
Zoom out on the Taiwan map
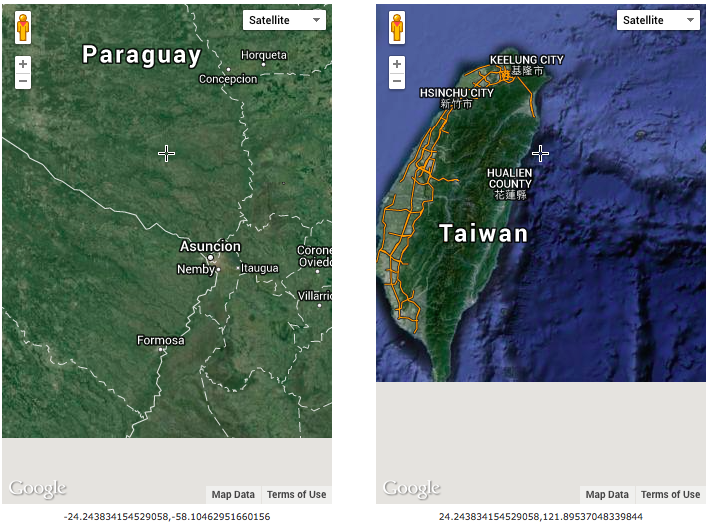[397, 81]
